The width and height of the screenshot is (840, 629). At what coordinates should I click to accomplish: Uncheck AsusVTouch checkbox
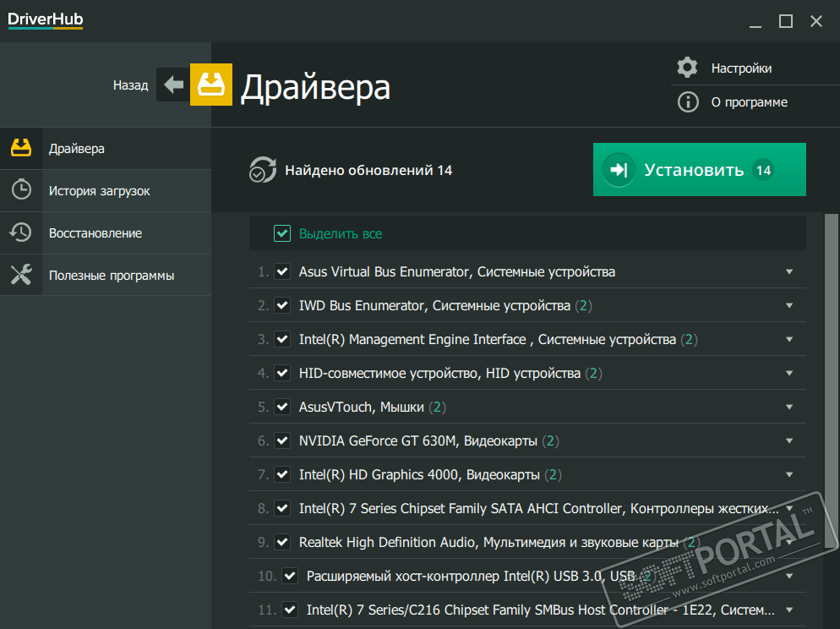point(282,407)
